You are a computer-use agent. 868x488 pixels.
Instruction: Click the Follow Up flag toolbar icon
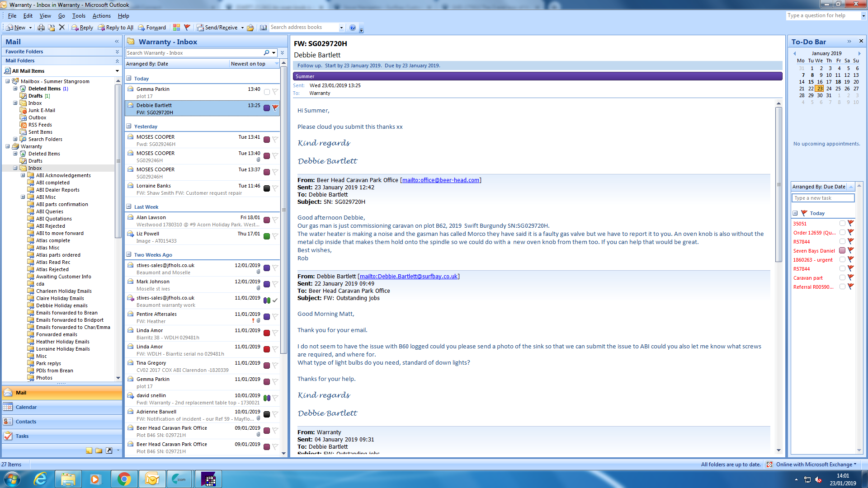click(x=187, y=28)
